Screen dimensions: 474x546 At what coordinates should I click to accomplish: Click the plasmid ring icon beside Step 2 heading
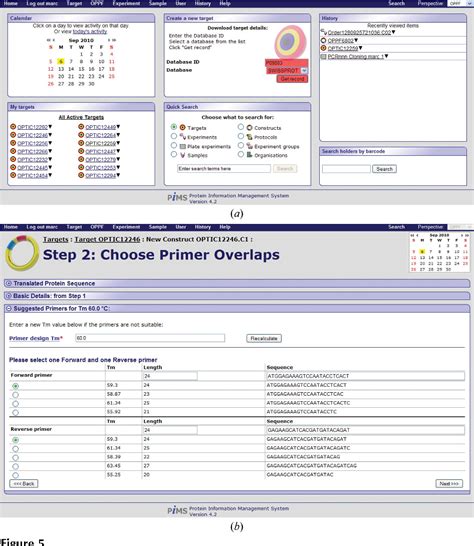pyautogui.click(x=22, y=253)
